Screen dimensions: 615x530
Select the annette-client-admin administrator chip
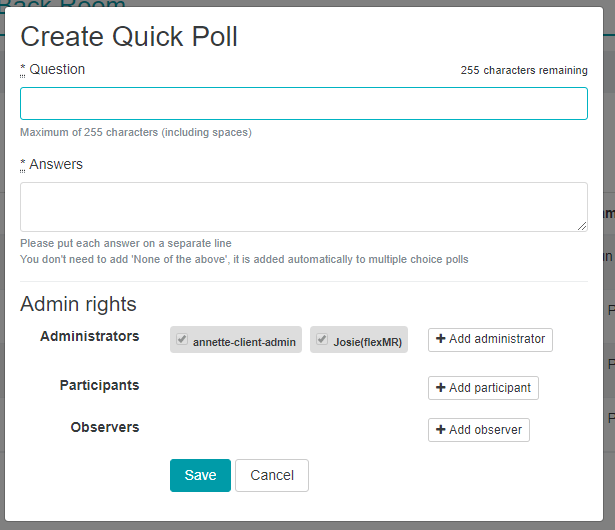236,340
